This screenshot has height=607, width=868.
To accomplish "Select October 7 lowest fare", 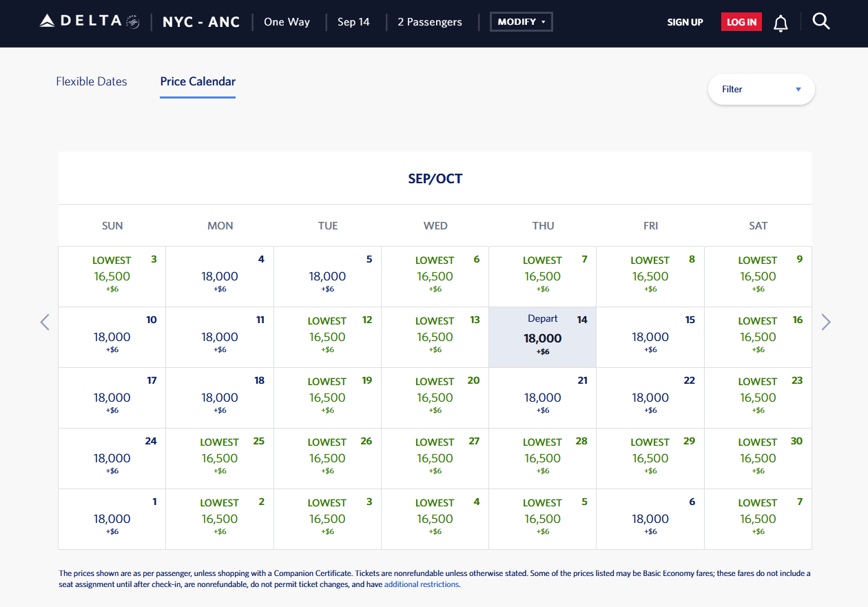I will point(758,519).
